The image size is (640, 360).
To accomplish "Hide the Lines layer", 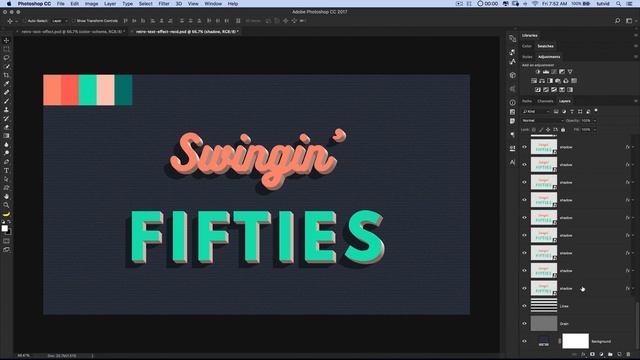I will pos(524,306).
